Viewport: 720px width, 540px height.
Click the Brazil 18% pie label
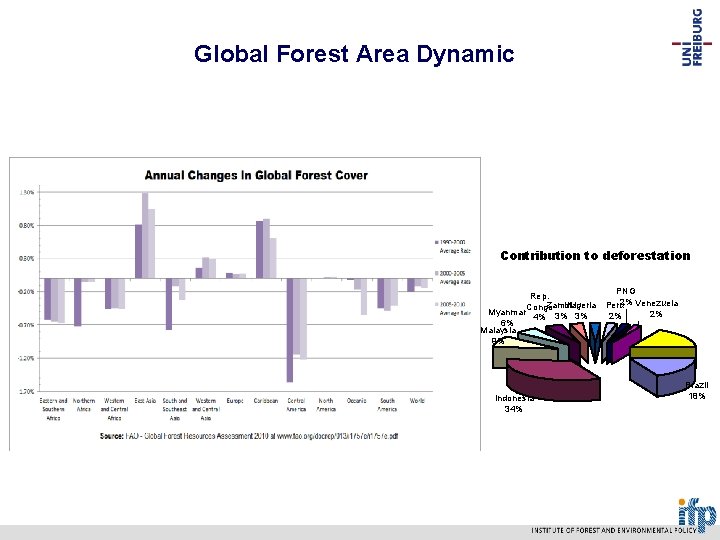(x=697, y=390)
